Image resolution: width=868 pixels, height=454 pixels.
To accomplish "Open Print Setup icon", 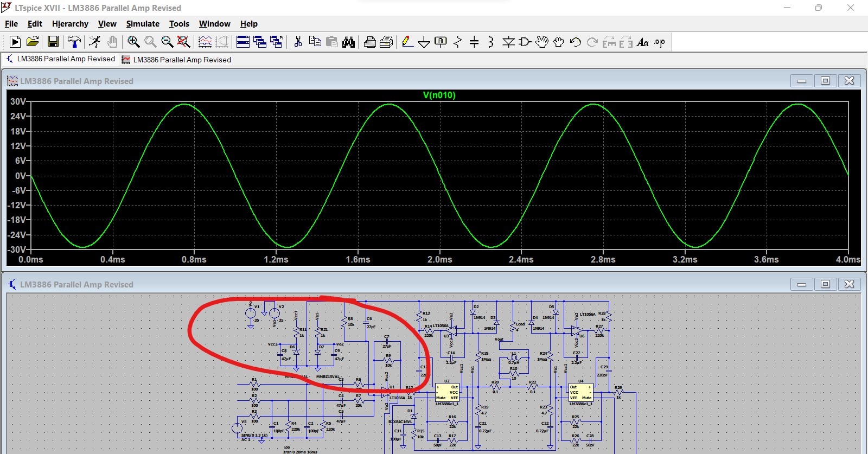I will (x=386, y=42).
